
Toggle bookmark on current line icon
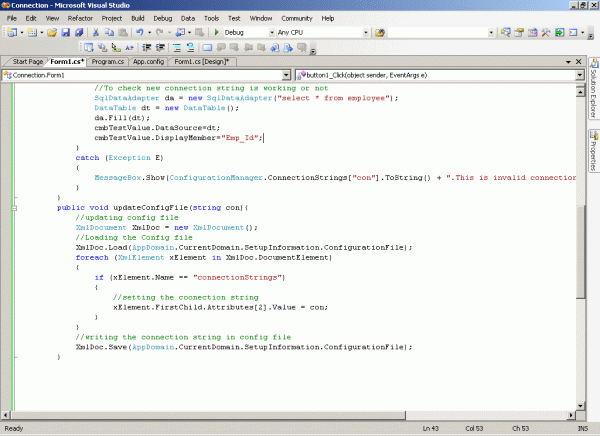click(207, 47)
